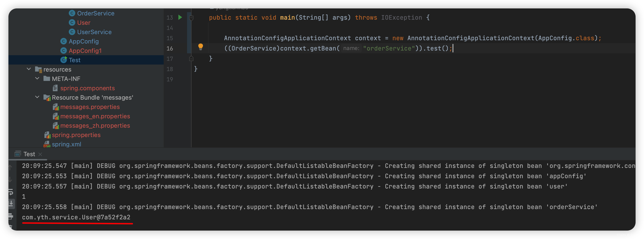The height and width of the screenshot is (239, 644).
Task: Select the Test class in project tree
Action: tap(75, 60)
